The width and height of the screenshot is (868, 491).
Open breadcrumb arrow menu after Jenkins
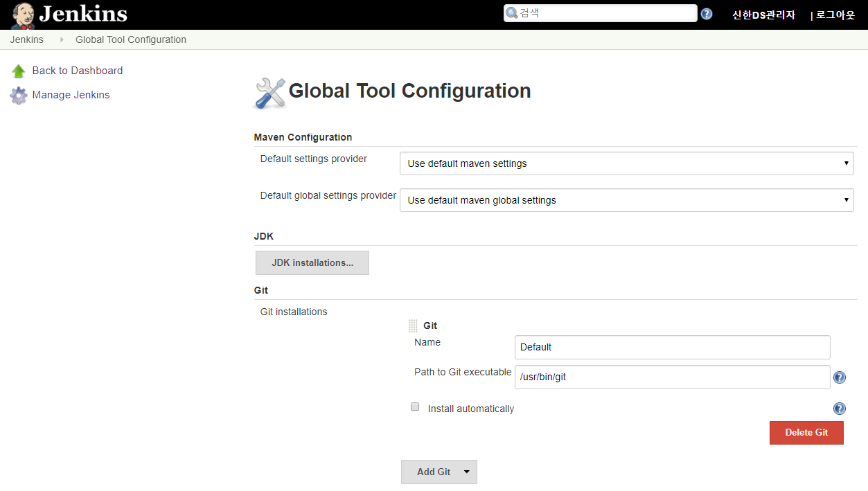(x=62, y=40)
